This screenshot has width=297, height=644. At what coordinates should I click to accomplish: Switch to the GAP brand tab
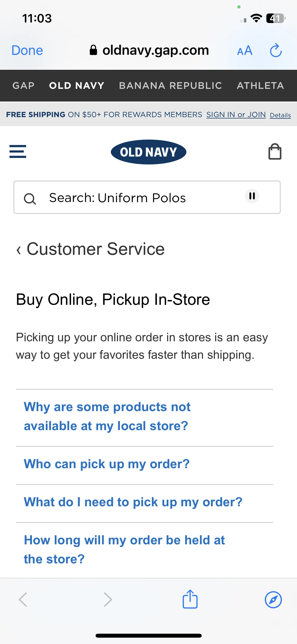23,85
